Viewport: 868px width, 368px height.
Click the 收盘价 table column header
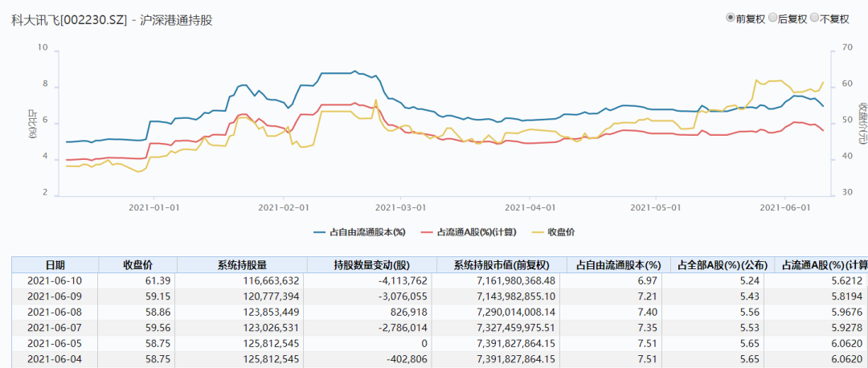click(x=137, y=265)
